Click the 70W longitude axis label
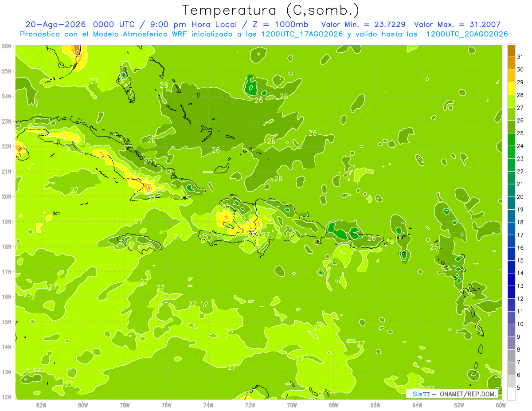This screenshot has height=411, width=532. click(x=292, y=405)
